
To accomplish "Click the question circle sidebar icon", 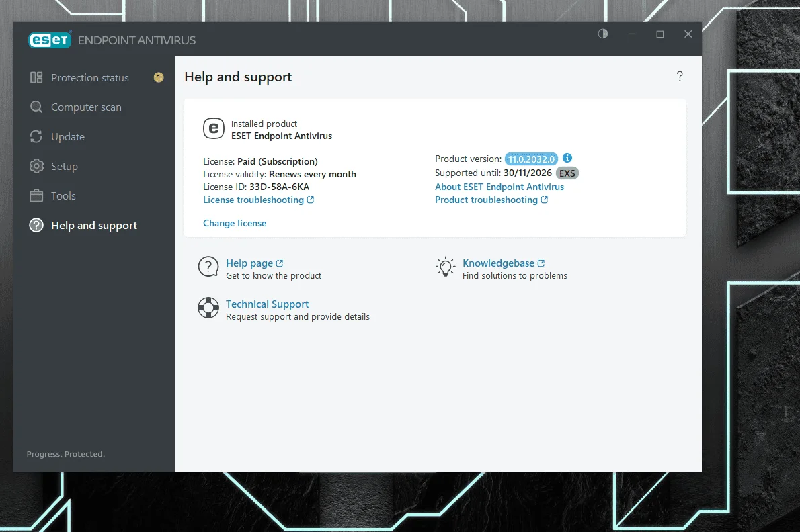I will point(36,225).
